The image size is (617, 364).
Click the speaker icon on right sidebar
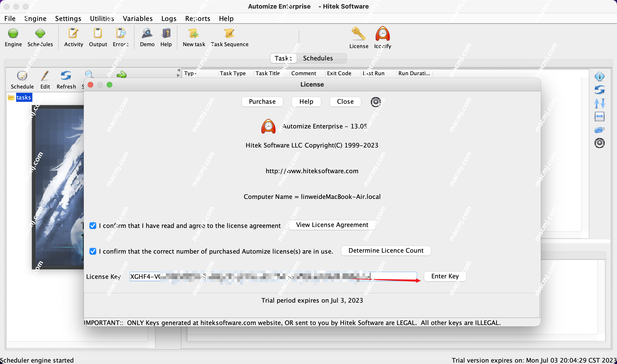[599, 143]
